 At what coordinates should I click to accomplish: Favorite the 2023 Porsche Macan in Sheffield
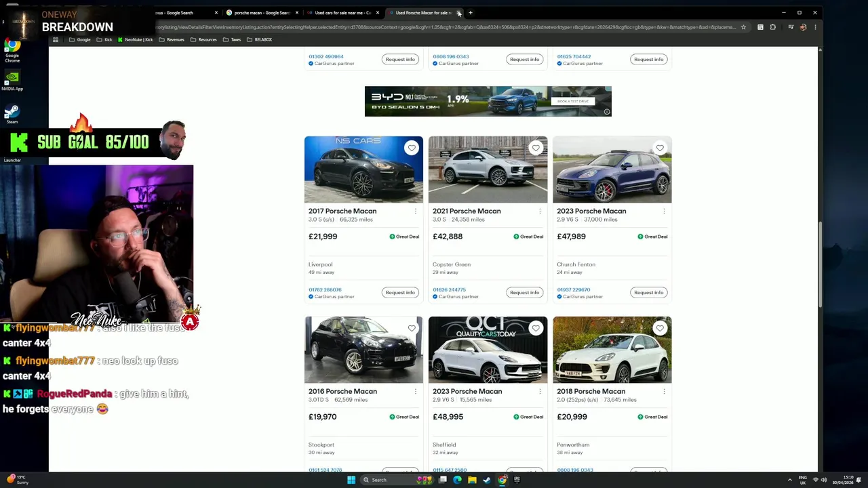536,328
